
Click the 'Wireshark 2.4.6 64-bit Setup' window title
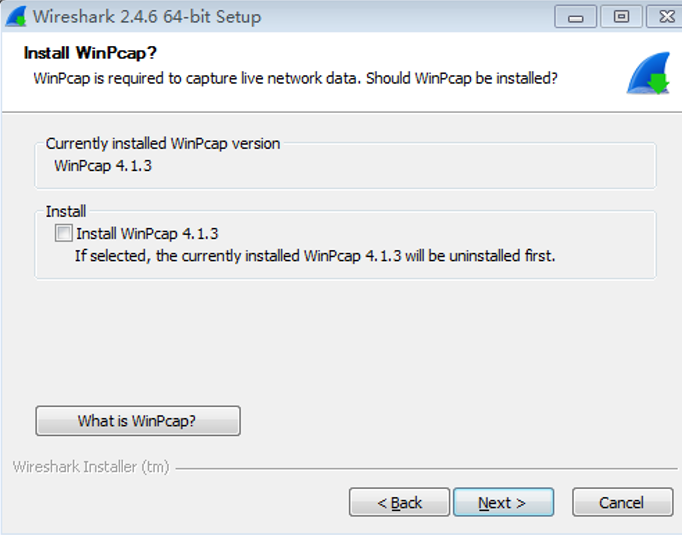[x=147, y=17]
